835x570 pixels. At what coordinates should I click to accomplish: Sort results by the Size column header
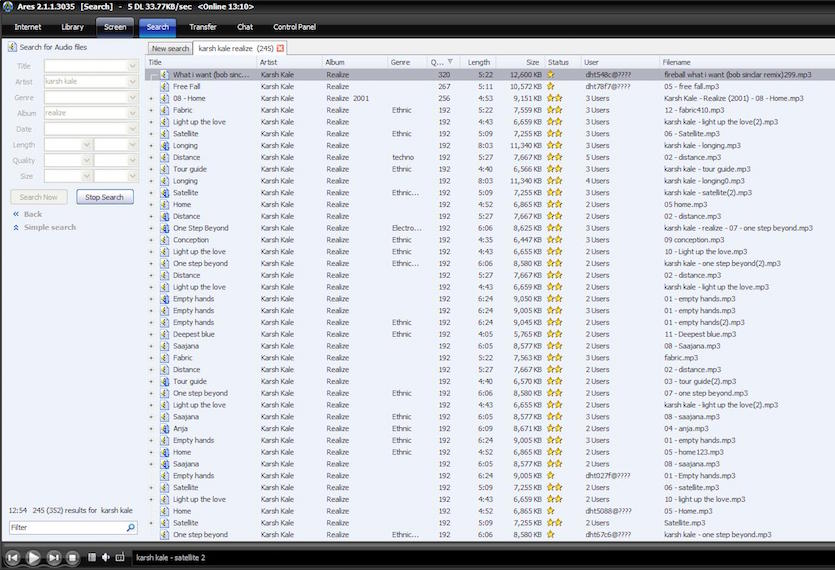pos(519,62)
